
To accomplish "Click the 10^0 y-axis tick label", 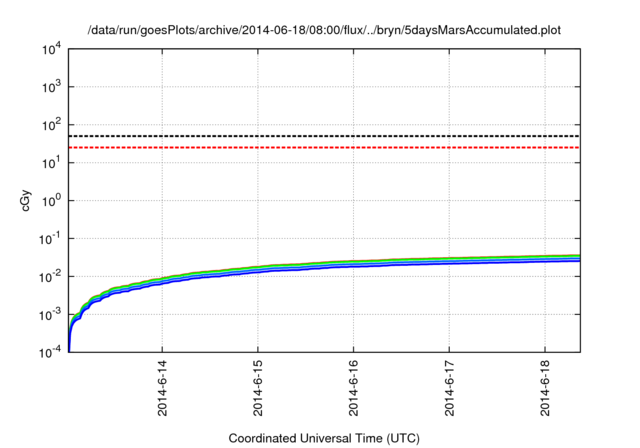I will click(x=51, y=201).
